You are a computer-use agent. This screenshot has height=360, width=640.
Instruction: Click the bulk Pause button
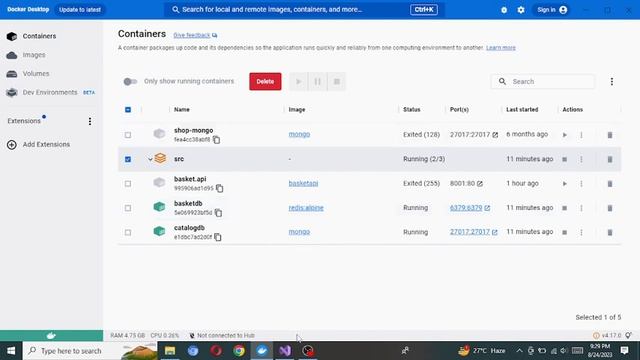coord(318,82)
